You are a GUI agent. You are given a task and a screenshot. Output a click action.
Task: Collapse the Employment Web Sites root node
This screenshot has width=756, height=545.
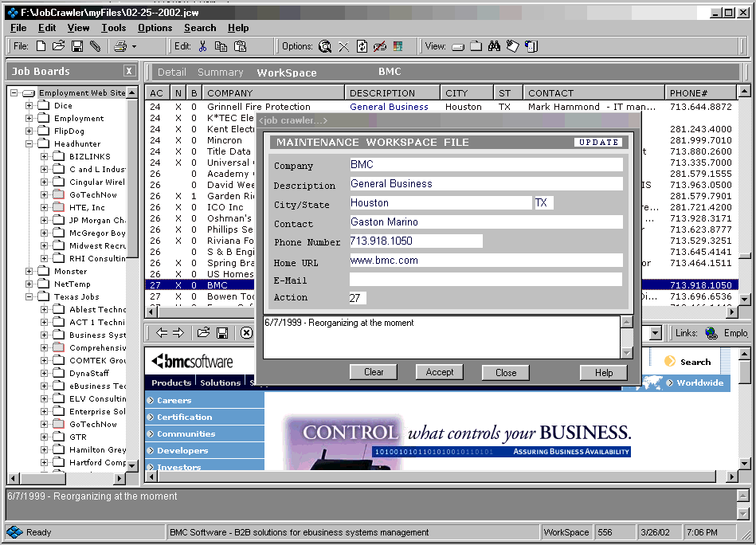(14, 92)
